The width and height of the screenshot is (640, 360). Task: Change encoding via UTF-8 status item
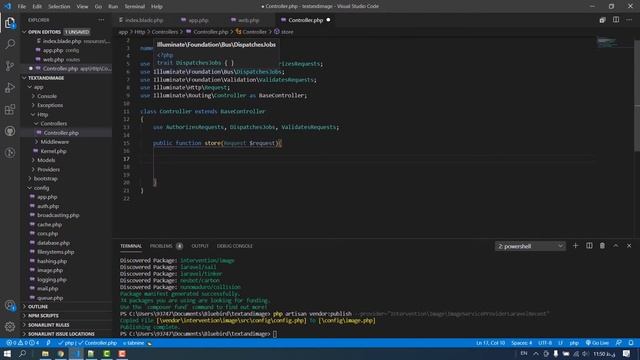pos(545,343)
